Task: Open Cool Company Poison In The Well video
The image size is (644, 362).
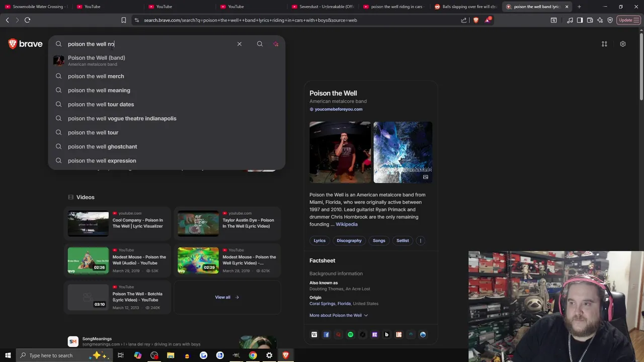Action: 117,223
